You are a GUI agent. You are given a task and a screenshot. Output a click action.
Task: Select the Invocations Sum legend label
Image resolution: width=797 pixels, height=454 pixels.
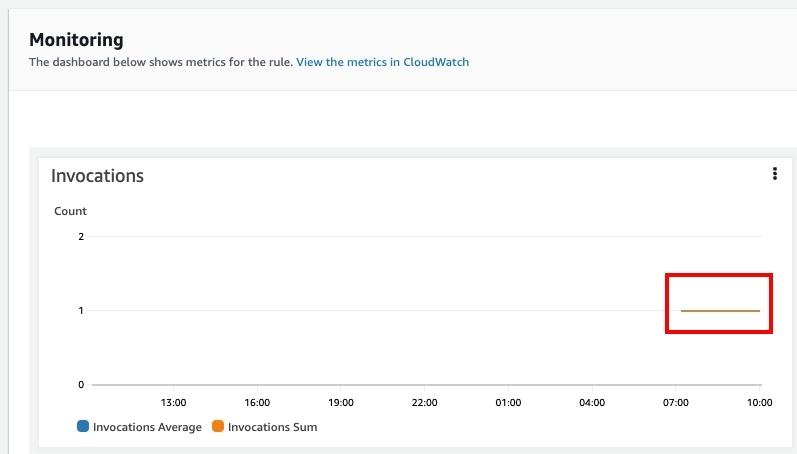(272, 427)
